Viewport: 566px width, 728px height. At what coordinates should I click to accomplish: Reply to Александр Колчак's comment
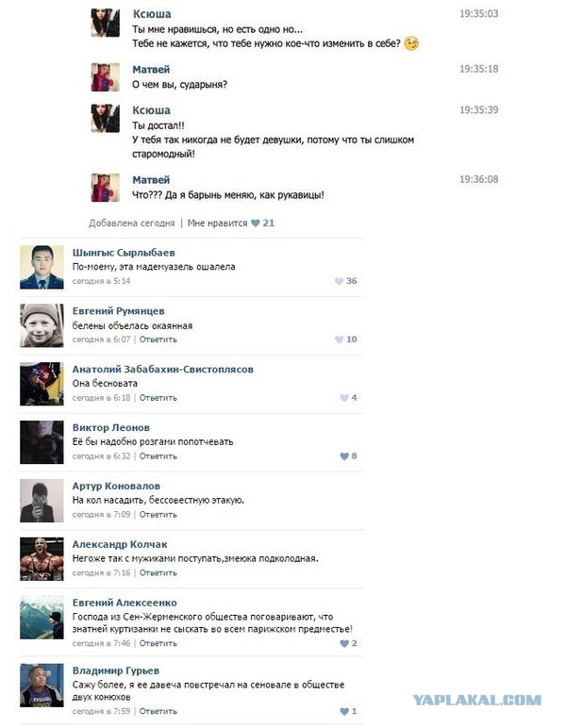pos(158,573)
